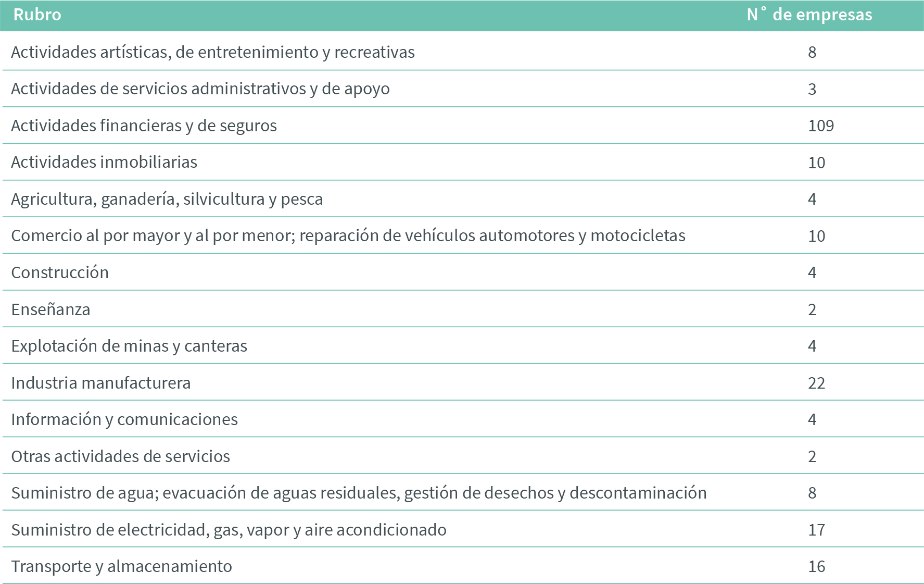Click the value 17 for electricity supply
This screenshot has width=924, height=584.
click(x=816, y=530)
